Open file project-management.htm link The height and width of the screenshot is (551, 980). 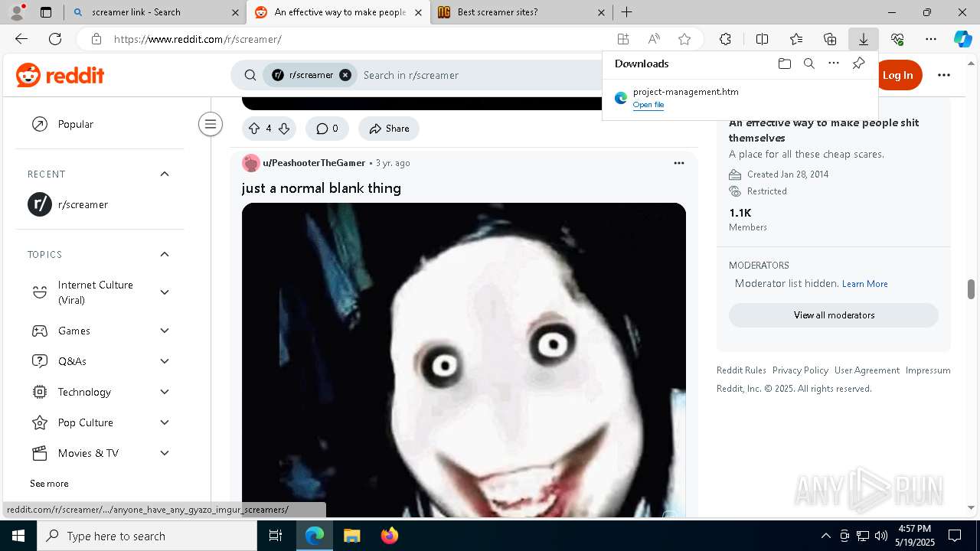coord(648,105)
